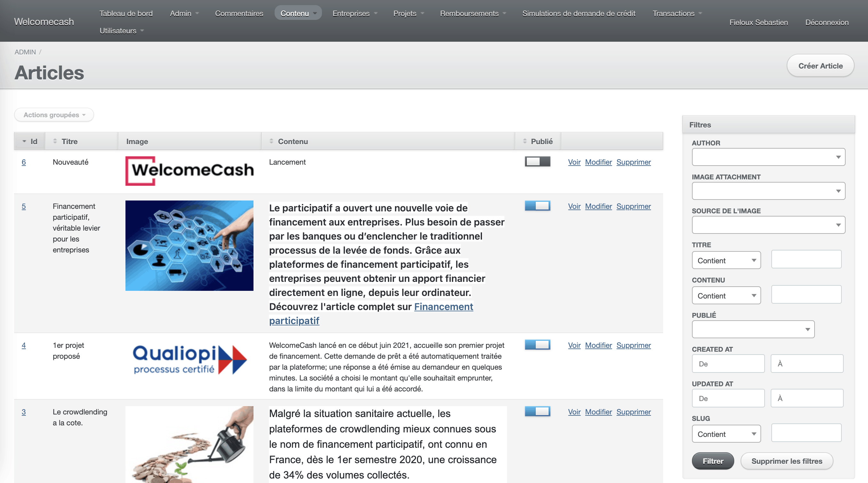Toggle published switch for Nouveauté article
868x483 pixels.
pyautogui.click(x=537, y=161)
